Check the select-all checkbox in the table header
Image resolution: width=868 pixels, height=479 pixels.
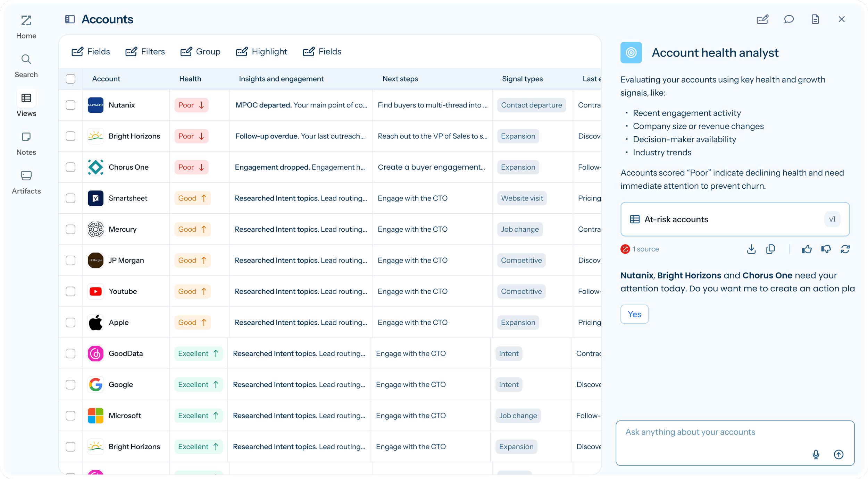pos(70,79)
